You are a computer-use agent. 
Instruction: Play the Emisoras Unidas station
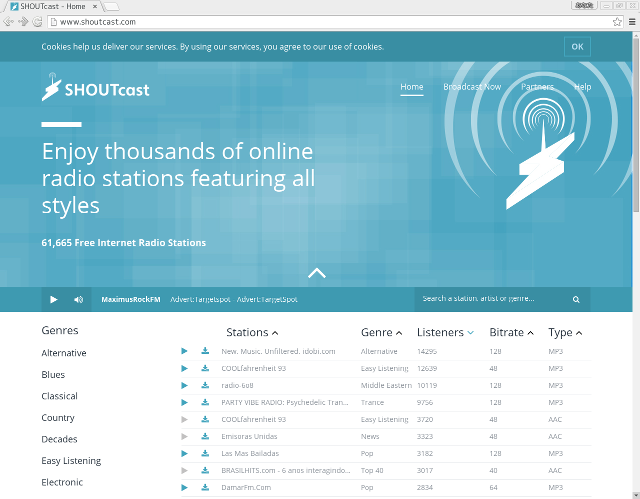pyautogui.click(x=184, y=437)
